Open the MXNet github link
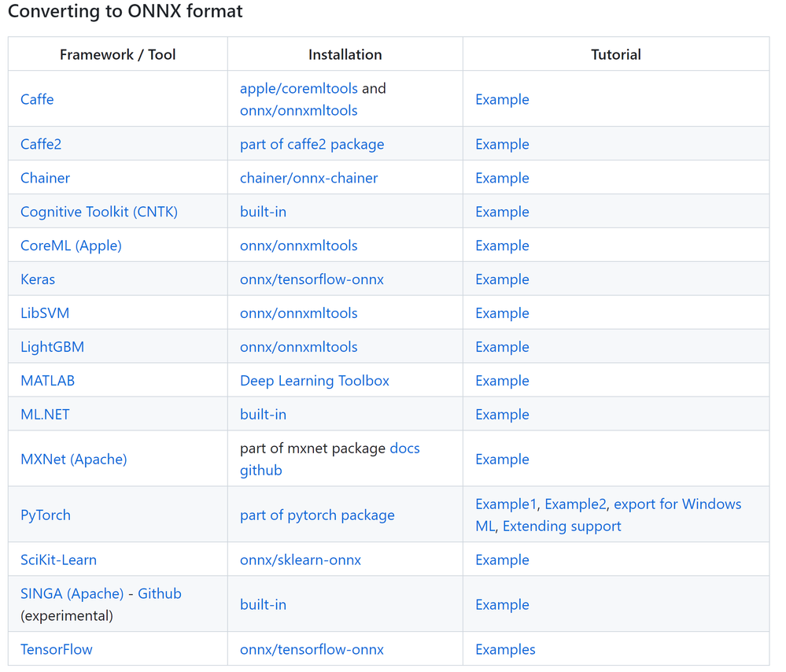Viewport: 786px width, 672px height. tap(261, 471)
